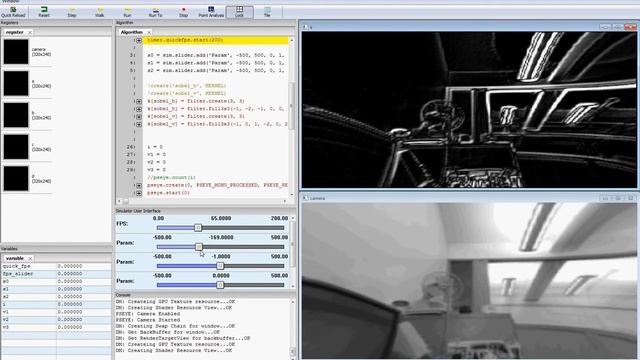Select the s2 variable row
The image size is (640, 360).
(56, 297)
